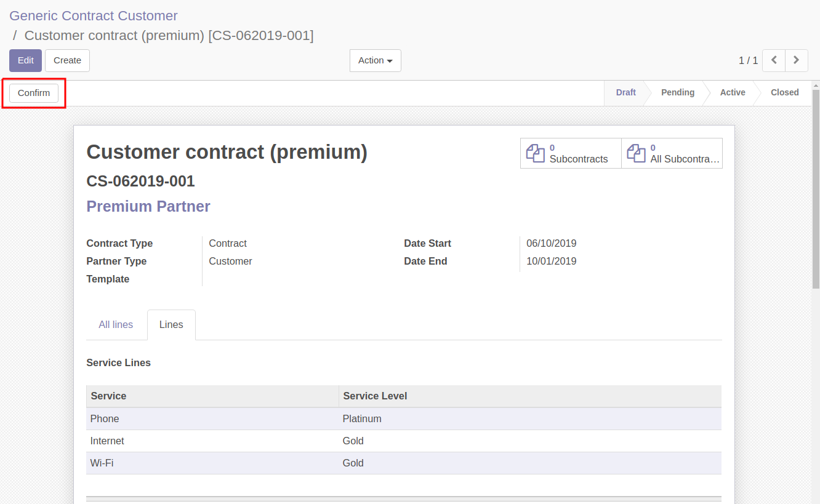Screen dimensions: 820x504
Task: Open All Subcontracts documents icon
Action: (x=636, y=153)
